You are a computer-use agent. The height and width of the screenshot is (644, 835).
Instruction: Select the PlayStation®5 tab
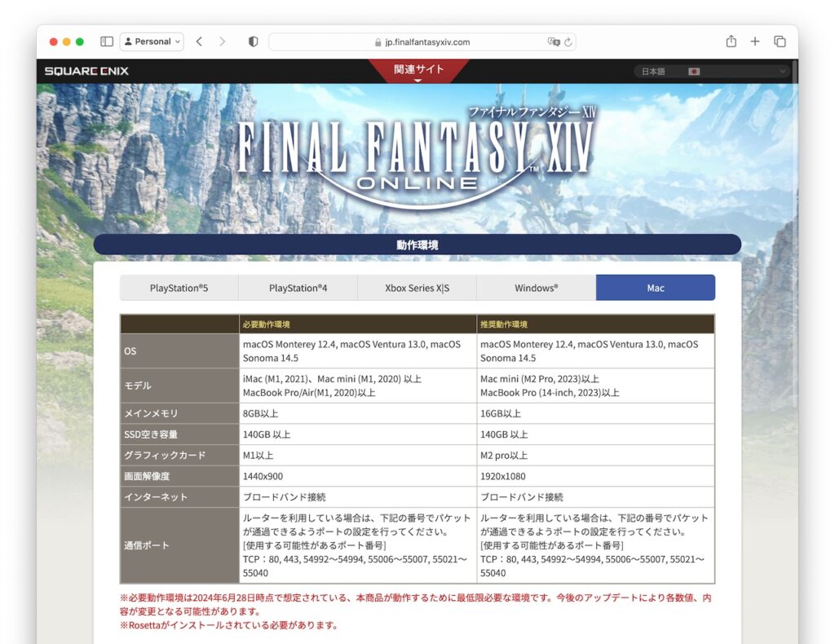coord(179,287)
